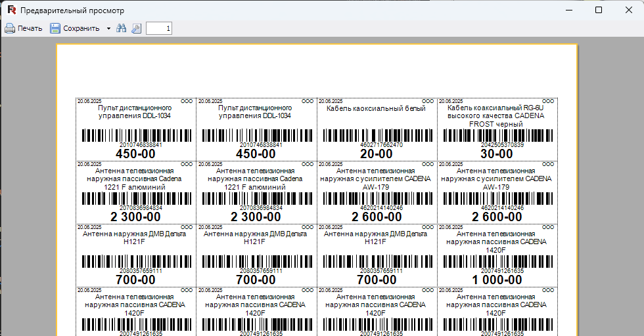Minimize the preview window

569,10
